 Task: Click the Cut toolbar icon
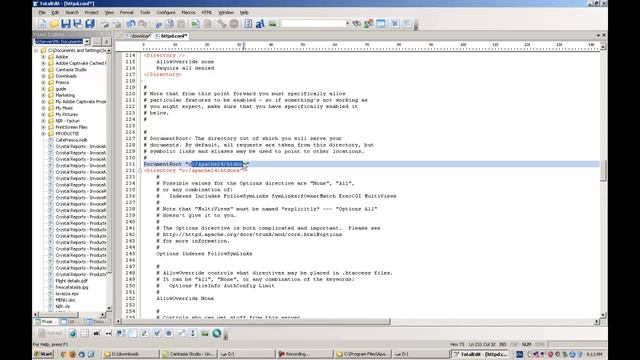point(158,24)
